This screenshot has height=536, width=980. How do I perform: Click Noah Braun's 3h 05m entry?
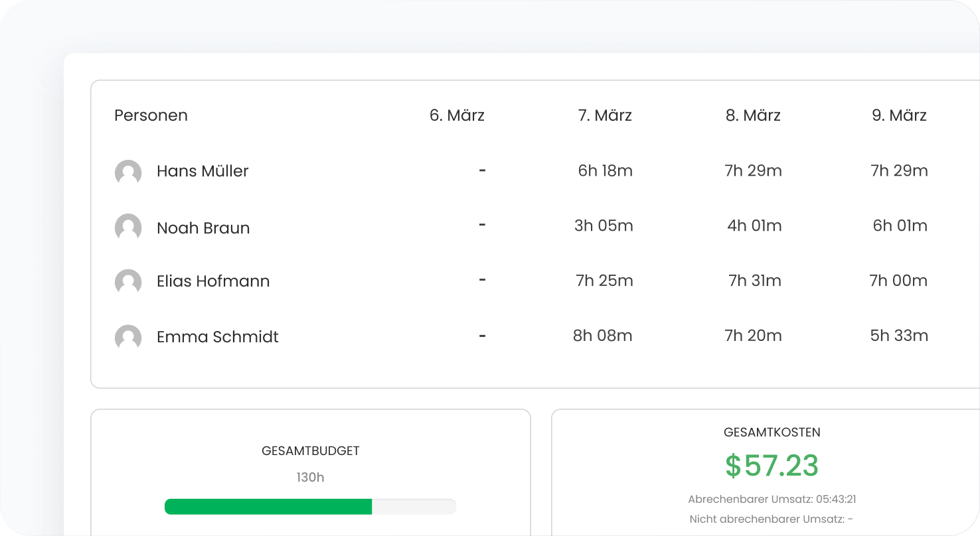point(604,226)
